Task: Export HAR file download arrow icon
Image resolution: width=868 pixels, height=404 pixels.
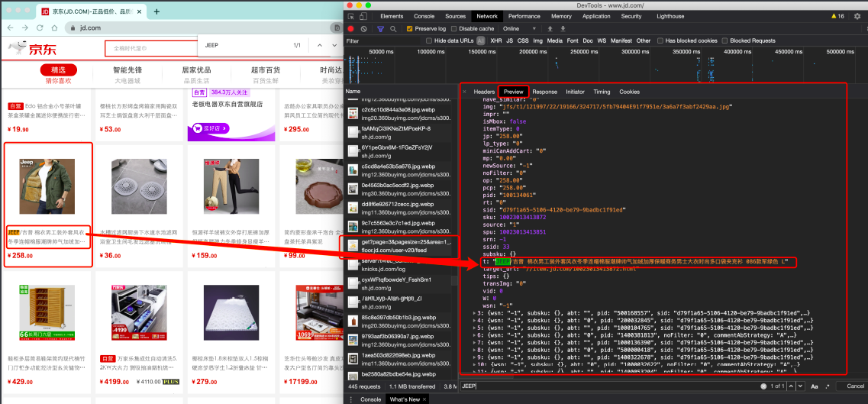Action: point(563,29)
